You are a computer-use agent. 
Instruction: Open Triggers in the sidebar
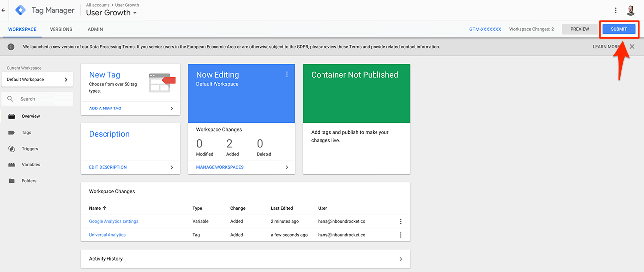point(30,149)
